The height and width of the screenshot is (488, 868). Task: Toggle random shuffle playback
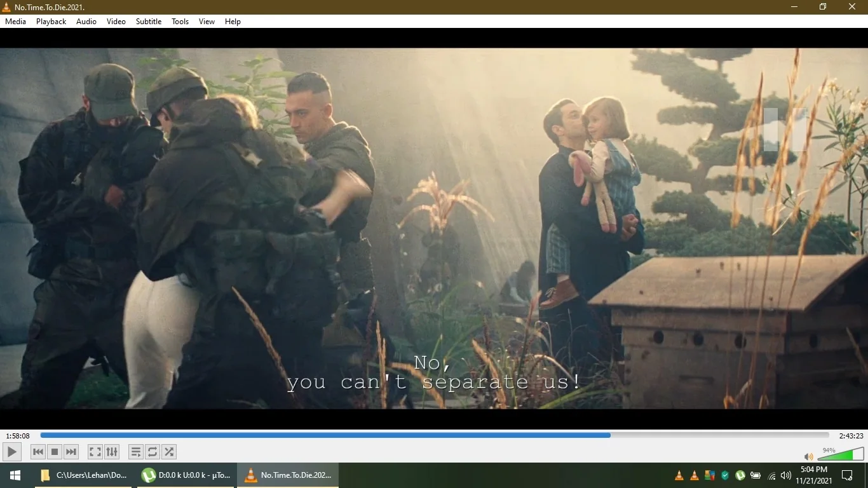[169, 452]
